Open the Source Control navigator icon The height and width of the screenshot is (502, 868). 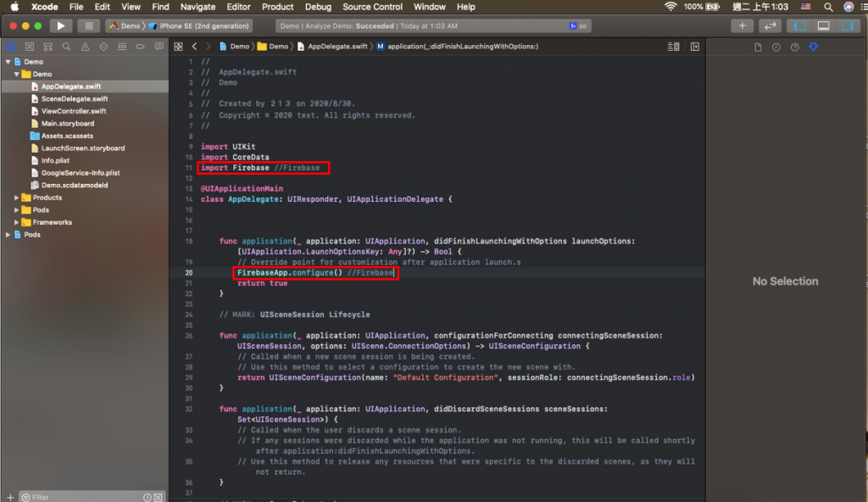(30, 47)
